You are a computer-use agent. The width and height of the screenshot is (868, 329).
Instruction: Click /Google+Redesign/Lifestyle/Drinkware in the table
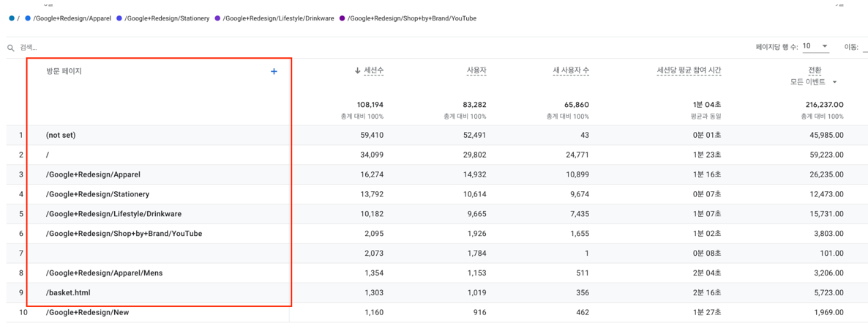tap(114, 214)
